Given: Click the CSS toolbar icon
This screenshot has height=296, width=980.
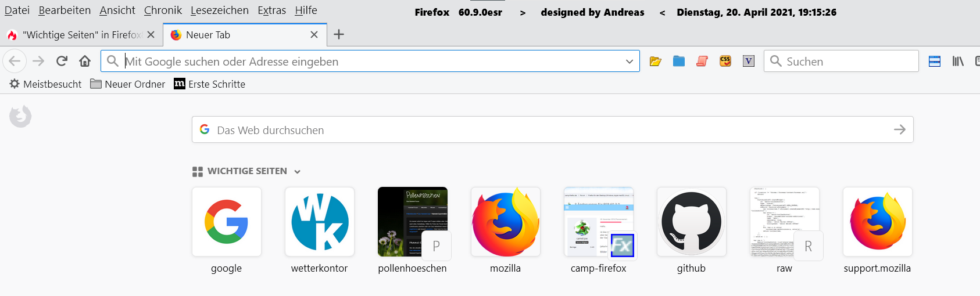Looking at the screenshot, I should (725, 61).
